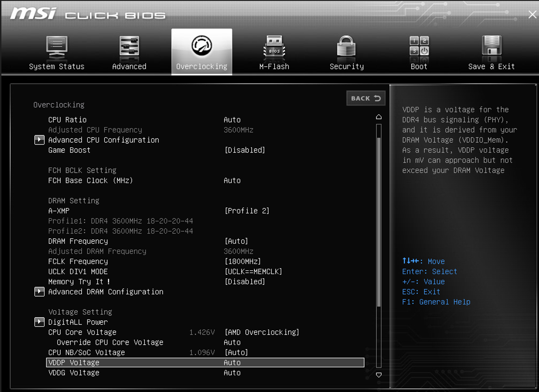Image resolution: width=539 pixels, height=392 pixels.
Task: Switch to Security tab label
Action: [x=346, y=67]
